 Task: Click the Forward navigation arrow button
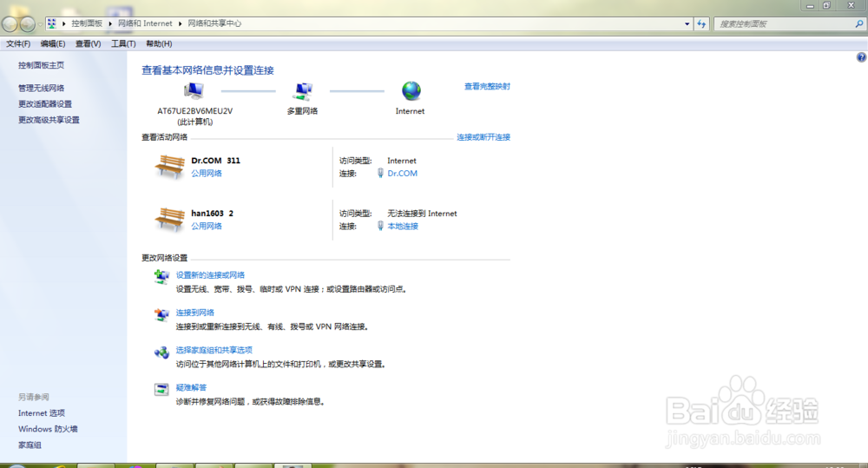(x=28, y=23)
